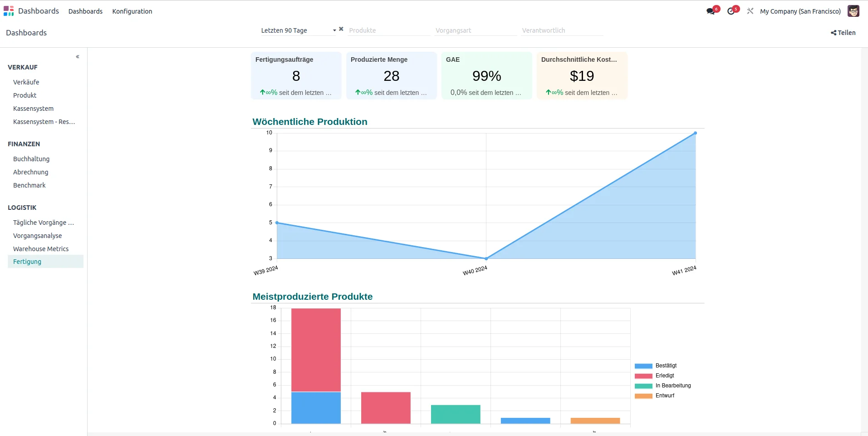Click the Dashboards breadcrumb title
868x436 pixels.
click(x=26, y=33)
